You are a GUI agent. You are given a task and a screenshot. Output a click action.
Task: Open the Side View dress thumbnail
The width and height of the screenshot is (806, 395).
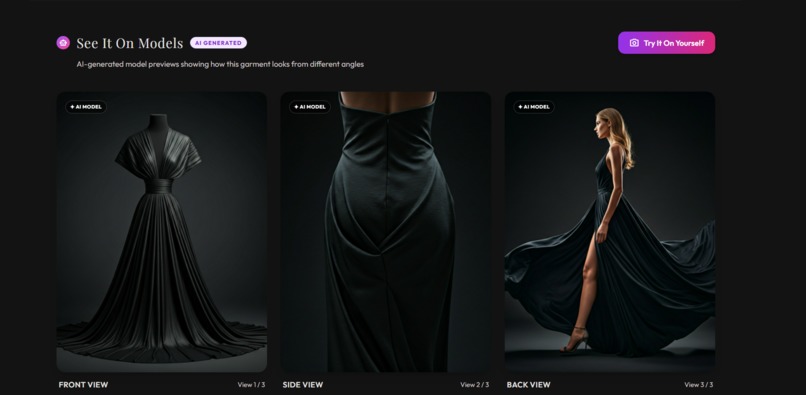click(x=386, y=232)
